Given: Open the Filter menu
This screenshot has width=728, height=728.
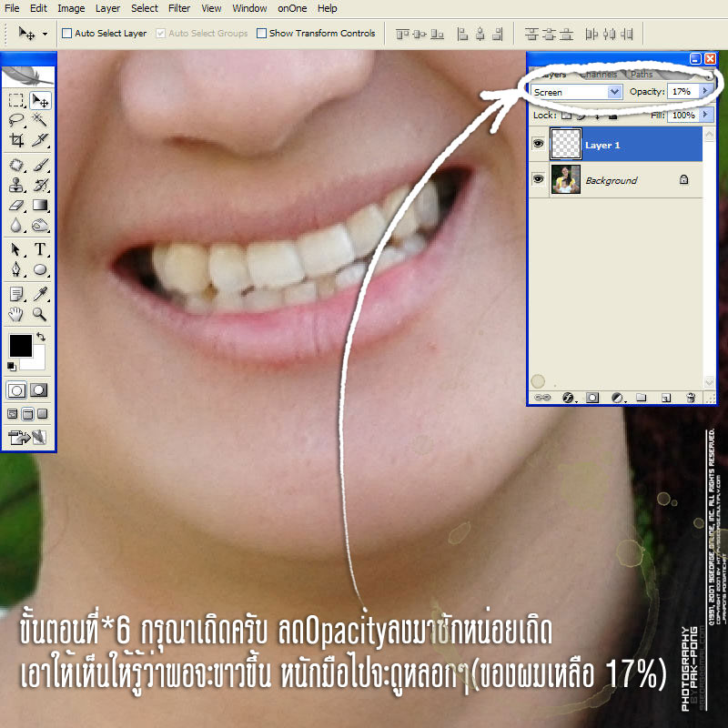Looking at the screenshot, I should (179, 8).
